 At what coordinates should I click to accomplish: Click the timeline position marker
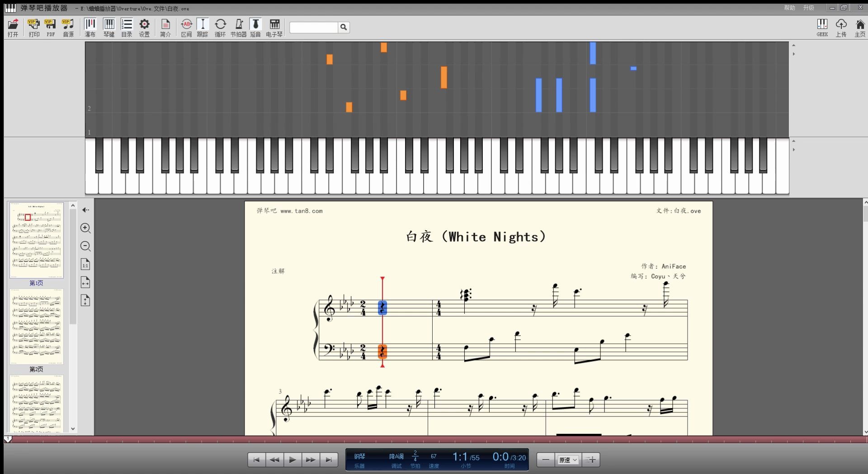(8, 439)
